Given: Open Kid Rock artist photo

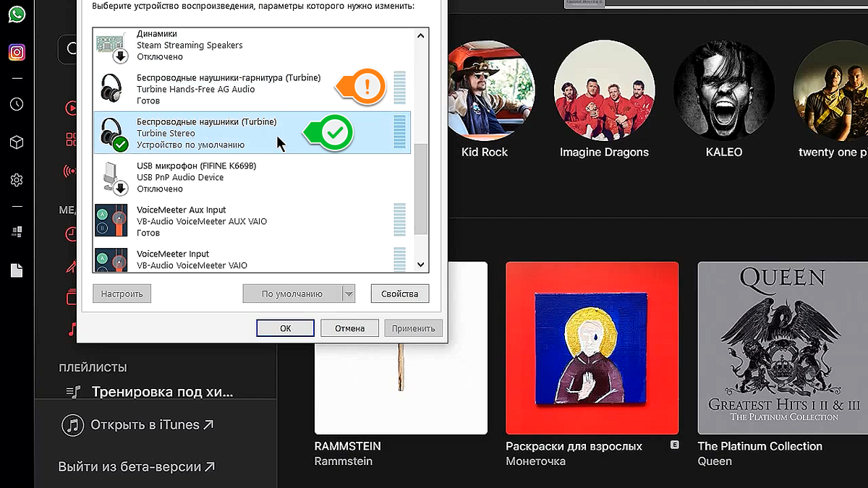Looking at the screenshot, I should point(486,90).
